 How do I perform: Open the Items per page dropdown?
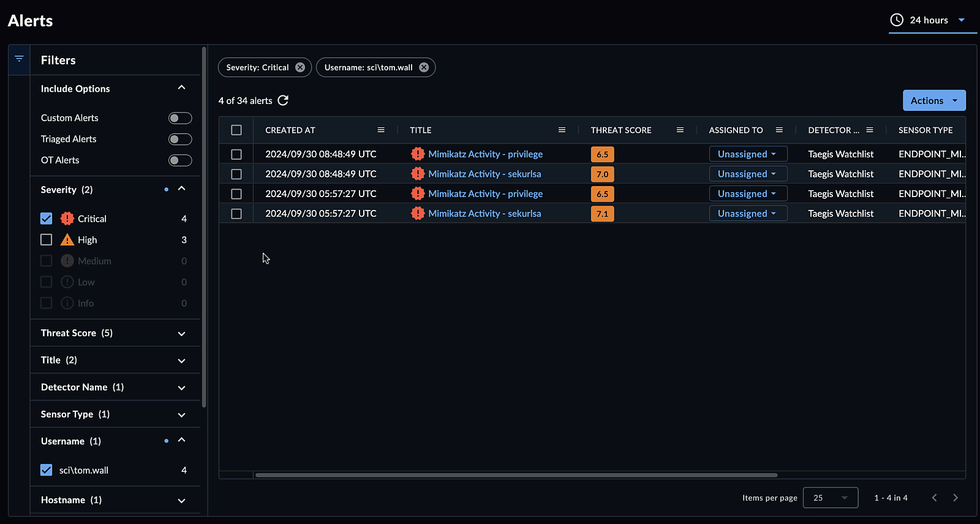pyautogui.click(x=831, y=498)
